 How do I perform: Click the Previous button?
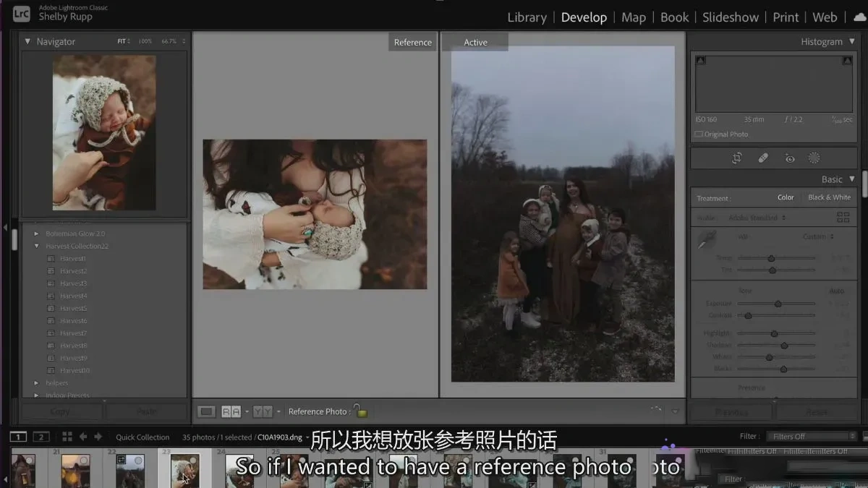pos(731,412)
